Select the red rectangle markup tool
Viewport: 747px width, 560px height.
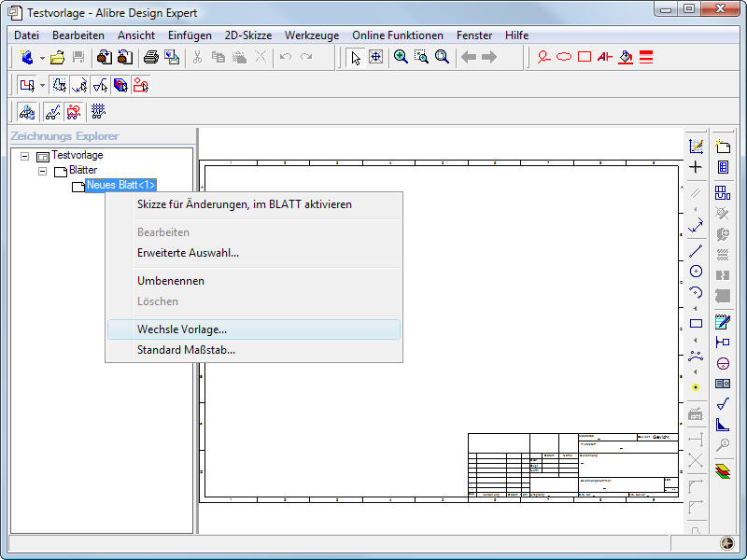point(585,57)
